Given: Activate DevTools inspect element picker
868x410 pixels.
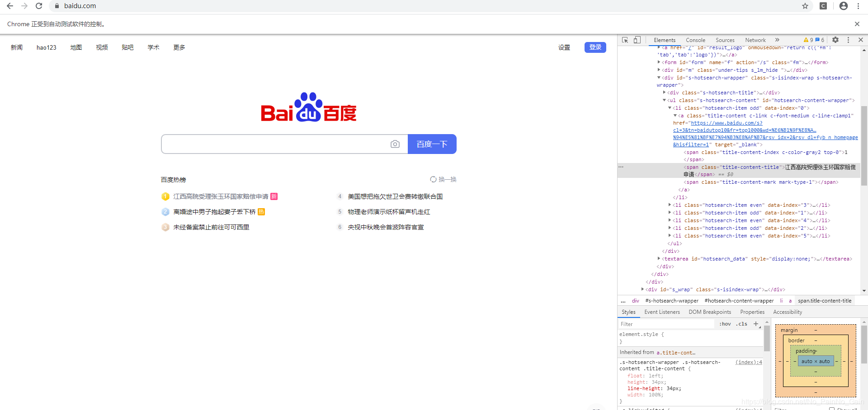Looking at the screenshot, I should coord(625,40).
